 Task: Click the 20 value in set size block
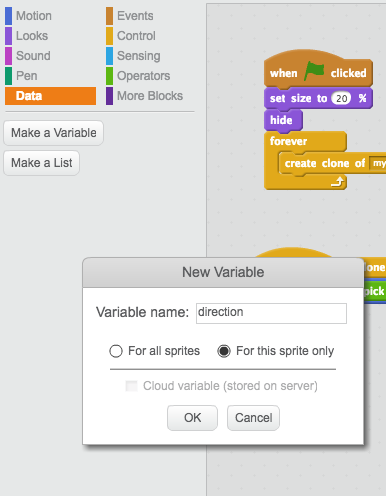pos(341,98)
